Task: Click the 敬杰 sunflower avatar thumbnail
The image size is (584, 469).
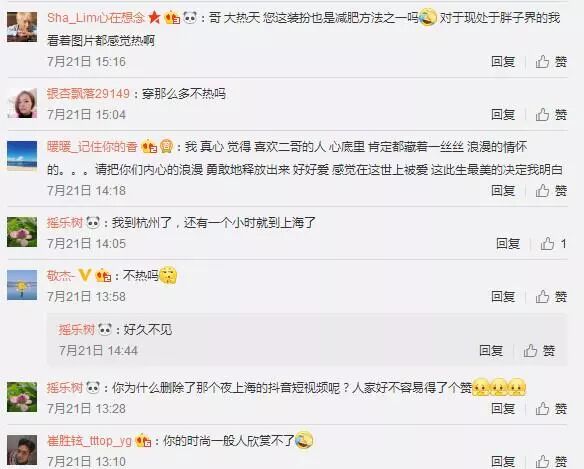Action: pyautogui.click(x=22, y=285)
